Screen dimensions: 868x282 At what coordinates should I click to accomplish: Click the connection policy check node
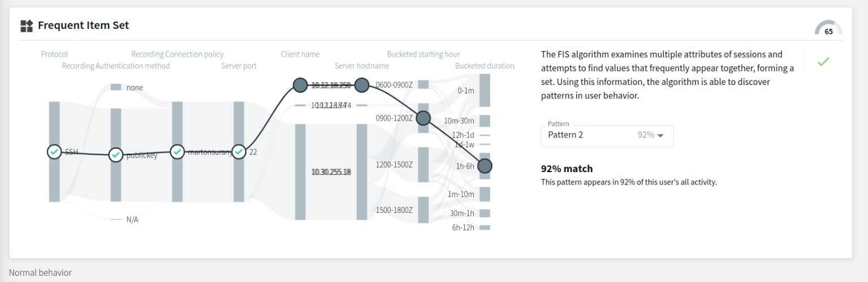click(x=177, y=152)
